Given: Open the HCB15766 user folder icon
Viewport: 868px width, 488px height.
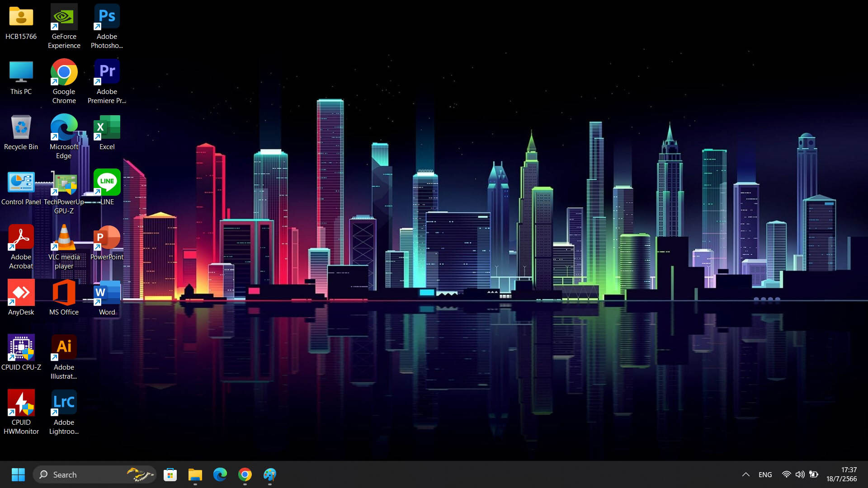Looking at the screenshot, I should 21,23.
